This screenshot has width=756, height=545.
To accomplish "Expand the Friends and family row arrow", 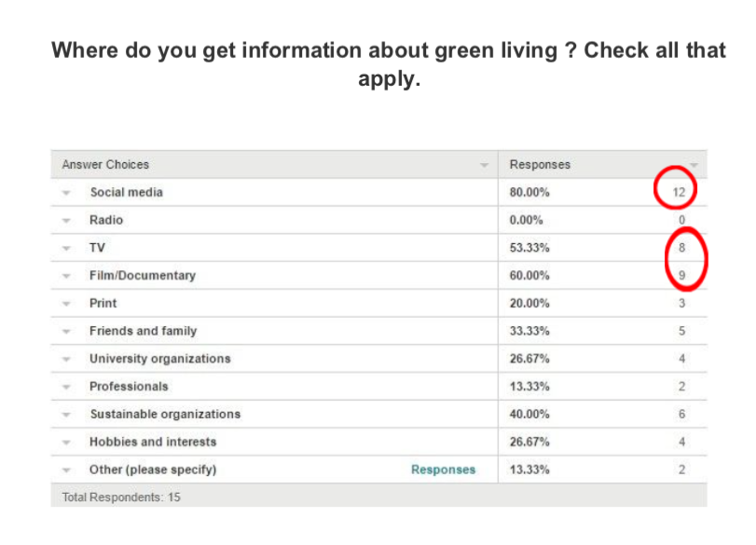I will pyautogui.click(x=66, y=332).
